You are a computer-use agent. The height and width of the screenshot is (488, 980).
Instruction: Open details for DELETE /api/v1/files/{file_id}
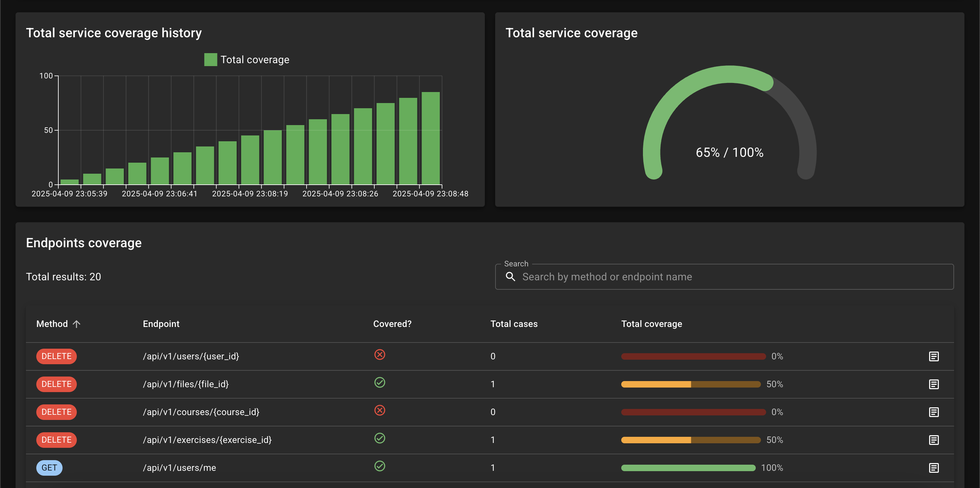click(934, 384)
